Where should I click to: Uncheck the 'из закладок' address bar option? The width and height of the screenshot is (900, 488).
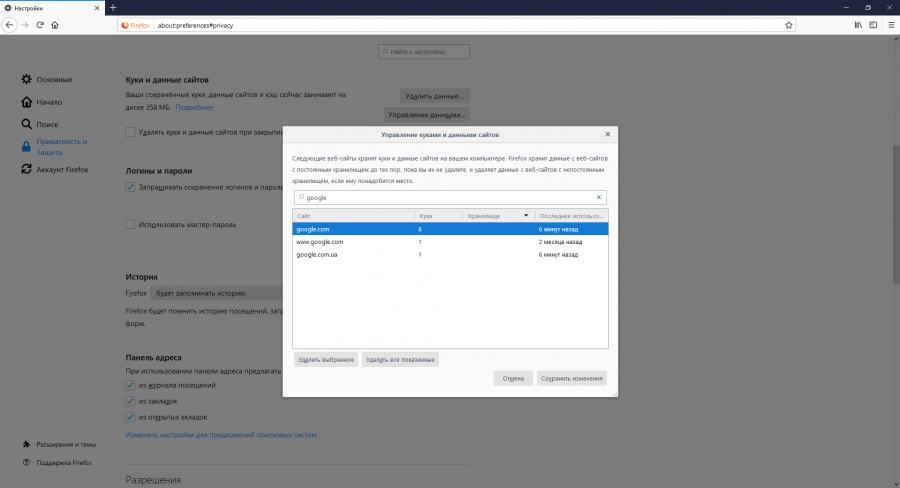click(130, 400)
